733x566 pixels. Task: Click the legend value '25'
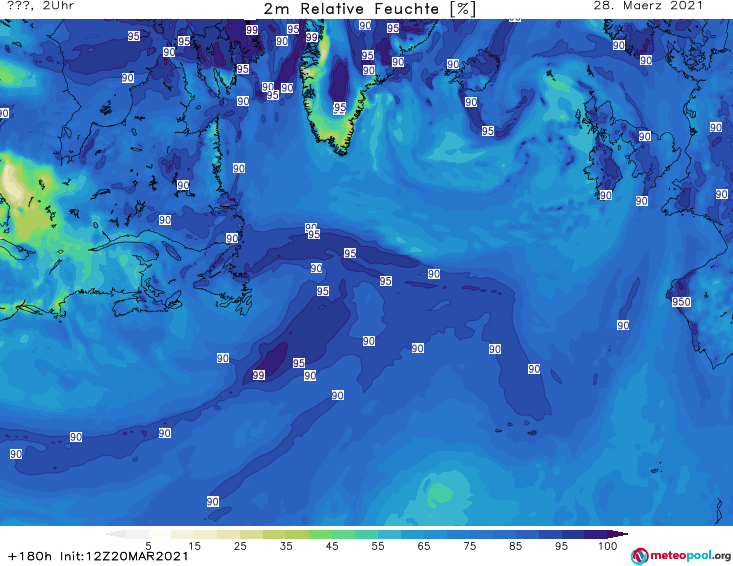[x=240, y=546]
